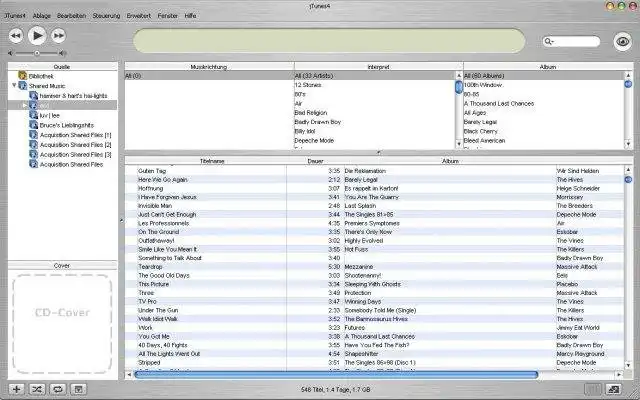Click the Interpret list scrollbar thumb
Image resolution: width=640 pixels, height=400 pixels.
[459, 87]
